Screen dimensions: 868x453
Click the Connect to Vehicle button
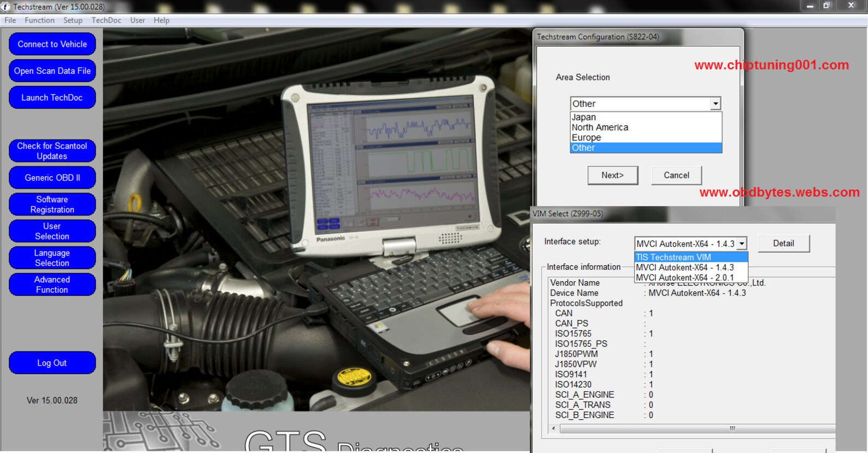pos(52,44)
